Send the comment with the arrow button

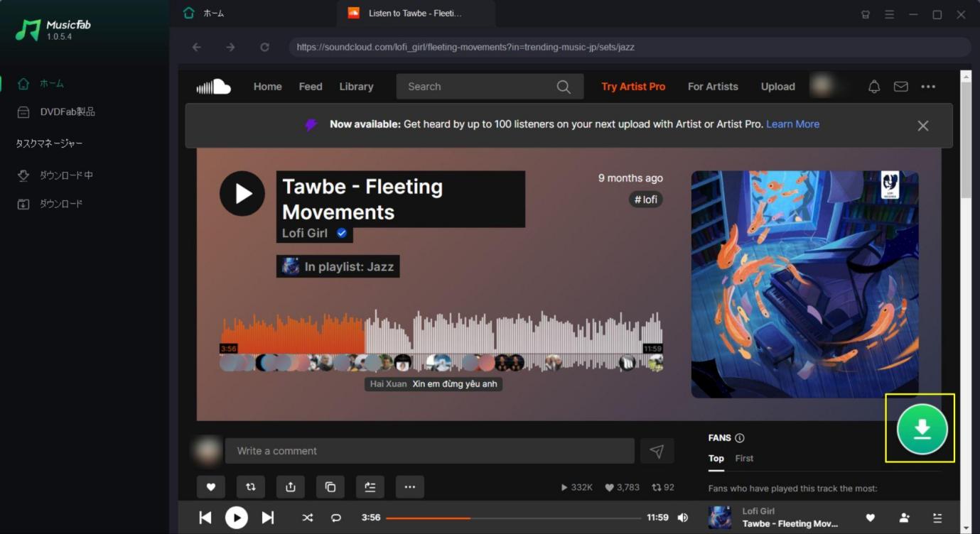tap(657, 451)
